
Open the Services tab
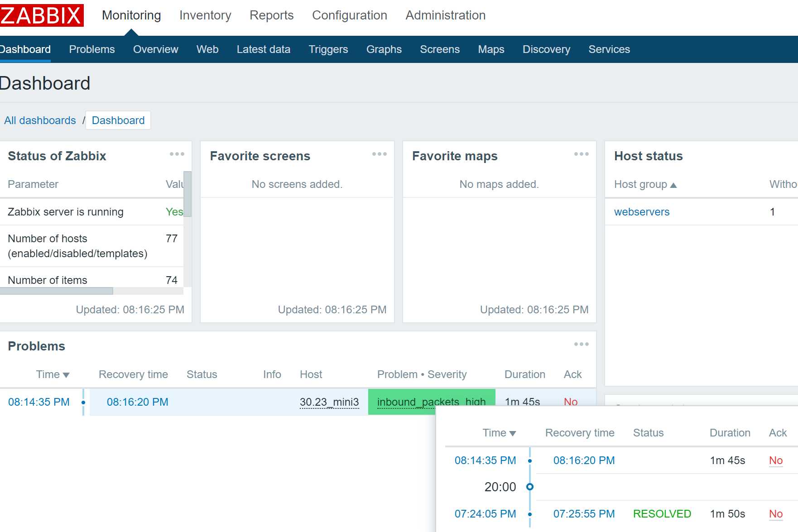point(609,49)
